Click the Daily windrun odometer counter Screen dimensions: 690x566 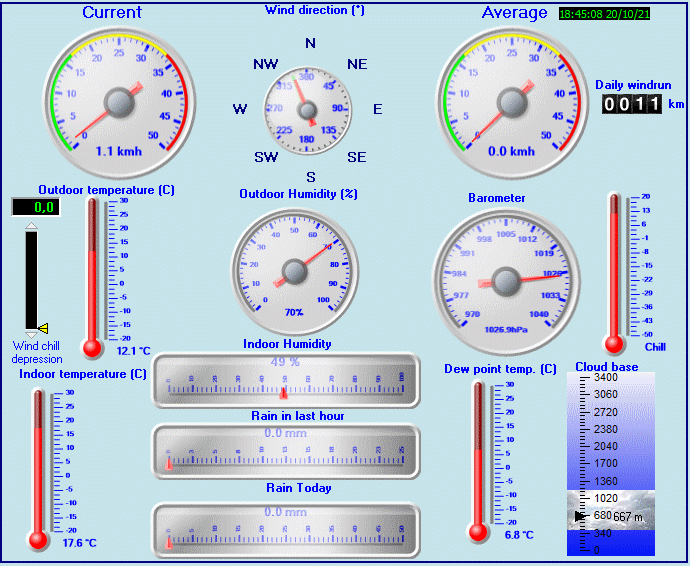tap(631, 104)
